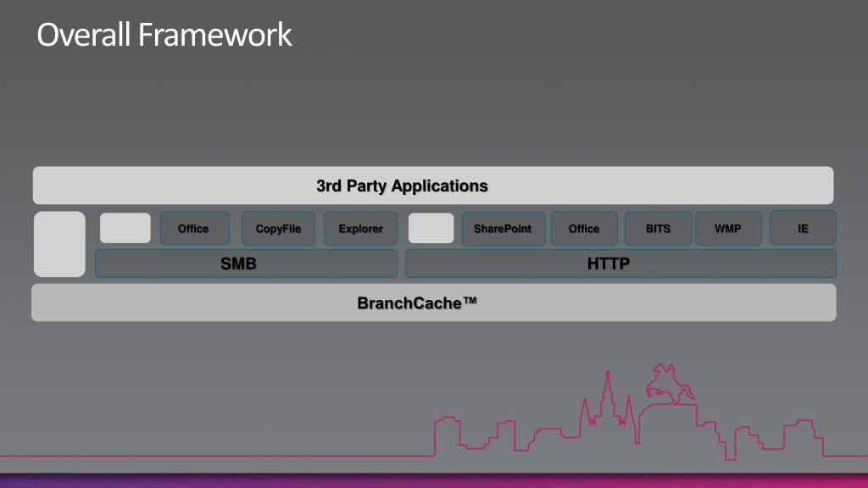Image resolution: width=868 pixels, height=488 pixels.
Task: Click the BITS box
Action: 658,228
